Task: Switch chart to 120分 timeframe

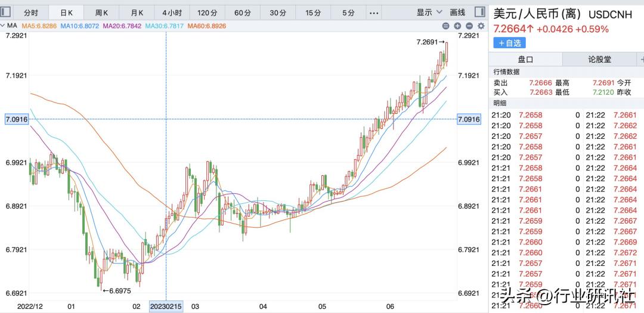Action: (208, 13)
